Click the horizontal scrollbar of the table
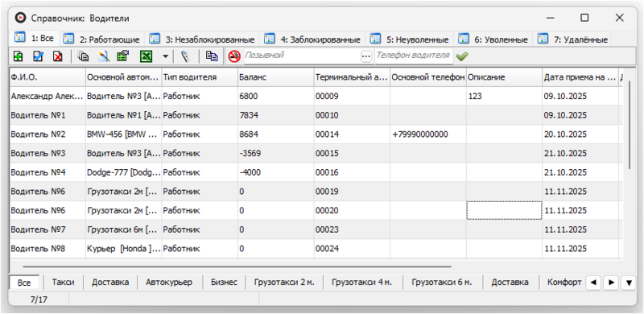 click(x=237, y=266)
